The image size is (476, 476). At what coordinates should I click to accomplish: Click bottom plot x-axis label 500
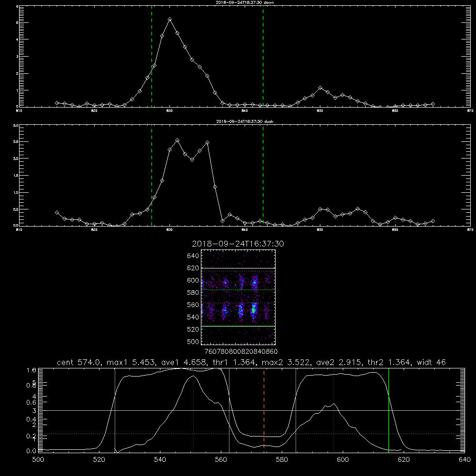pyautogui.click(x=38, y=460)
